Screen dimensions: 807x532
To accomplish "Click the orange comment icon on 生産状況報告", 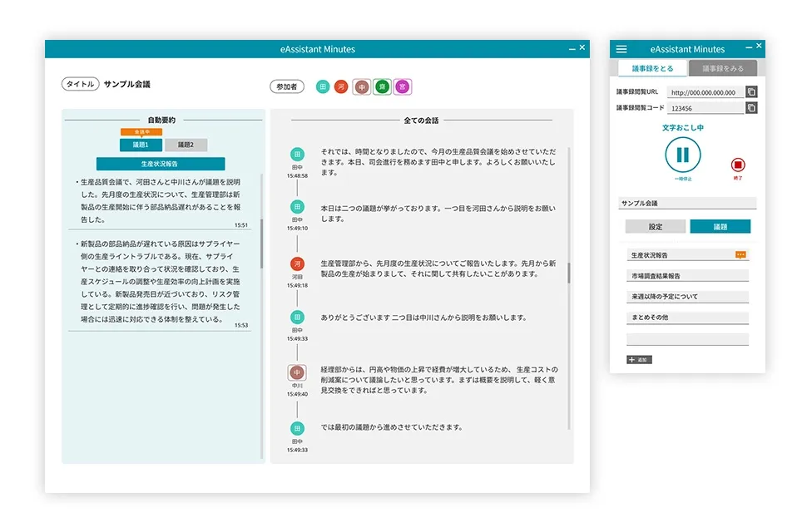I will [740, 255].
